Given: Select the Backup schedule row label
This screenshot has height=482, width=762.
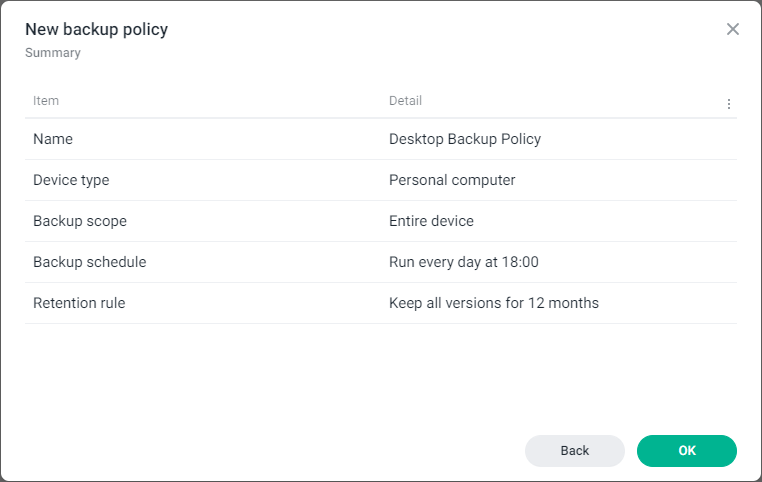Looking at the screenshot, I should 90,262.
